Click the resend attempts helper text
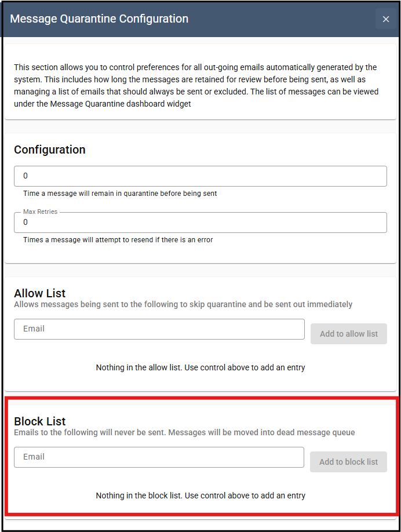The height and width of the screenshot is (532, 401). click(118, 240)
